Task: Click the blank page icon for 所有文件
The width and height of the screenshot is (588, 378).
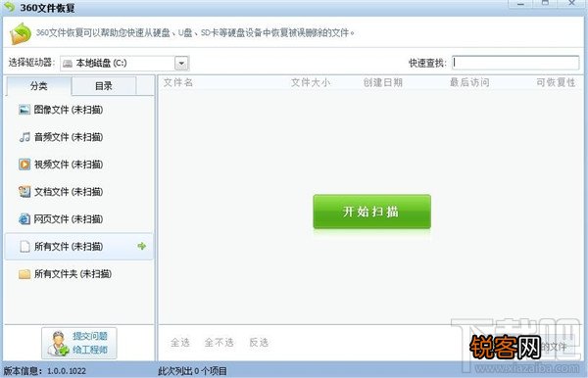Action: point(24,246)
